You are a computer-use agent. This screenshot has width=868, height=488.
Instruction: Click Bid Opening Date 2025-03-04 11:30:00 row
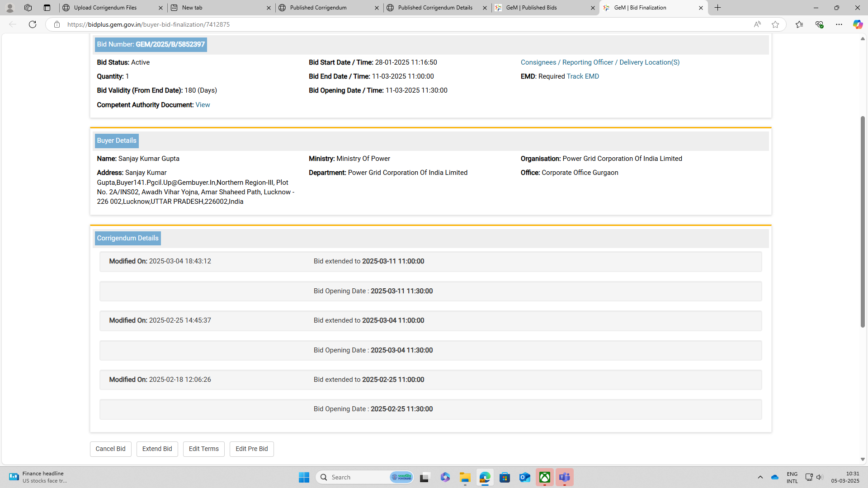coord(430,350)
